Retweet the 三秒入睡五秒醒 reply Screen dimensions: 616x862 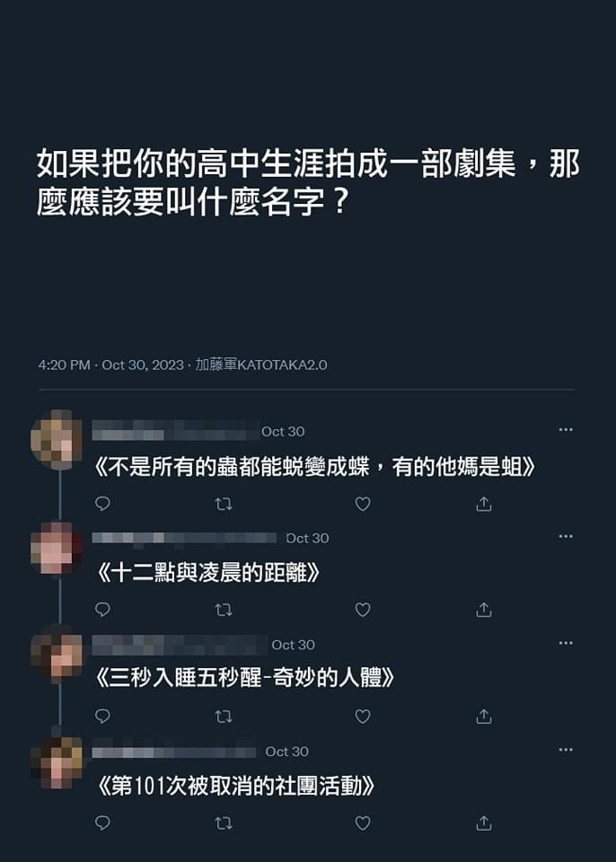coord(224,717)
